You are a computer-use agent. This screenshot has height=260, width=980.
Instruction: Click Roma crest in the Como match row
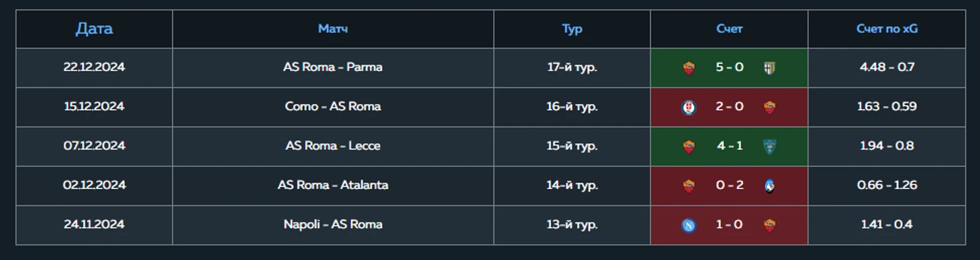point(769,107)
